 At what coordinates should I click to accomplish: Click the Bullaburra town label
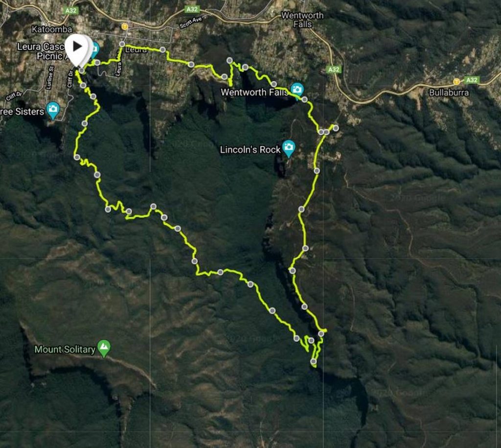(x=449, y=93)
